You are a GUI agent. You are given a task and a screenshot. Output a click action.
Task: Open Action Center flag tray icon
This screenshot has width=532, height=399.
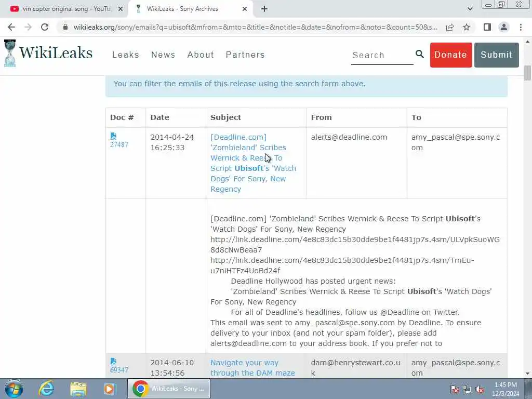[x=454, y=389]
